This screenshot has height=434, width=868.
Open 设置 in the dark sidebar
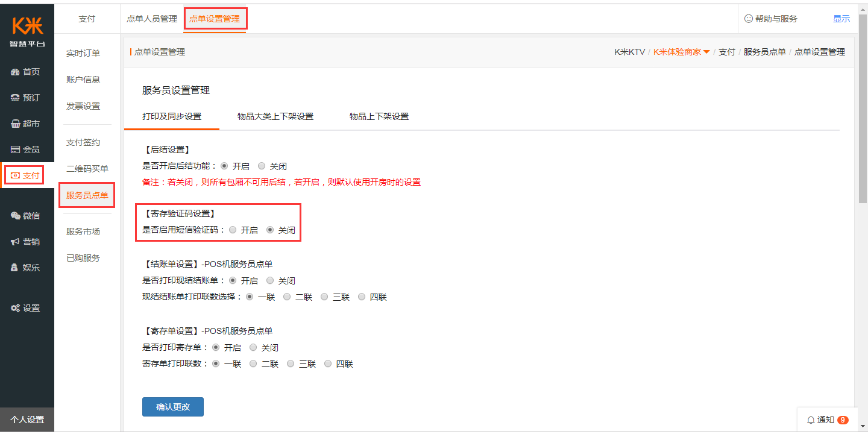[26, 308]
